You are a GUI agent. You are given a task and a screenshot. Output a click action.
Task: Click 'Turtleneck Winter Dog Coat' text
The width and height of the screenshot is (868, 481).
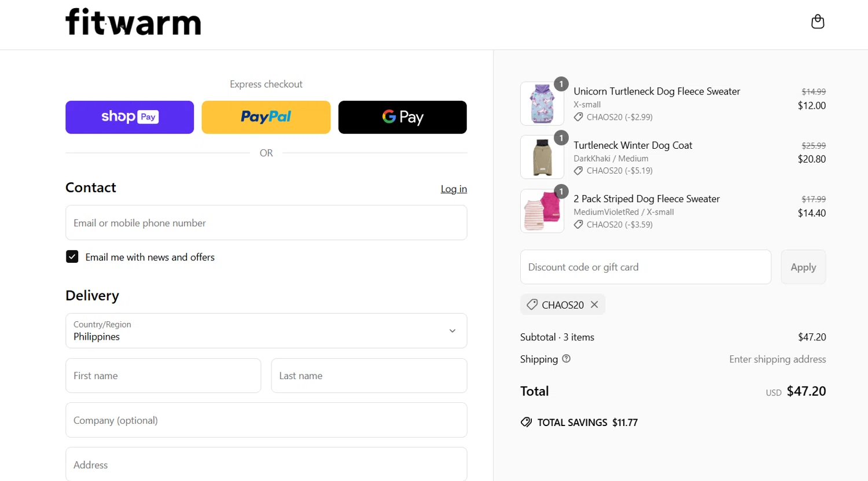[633, 145]
